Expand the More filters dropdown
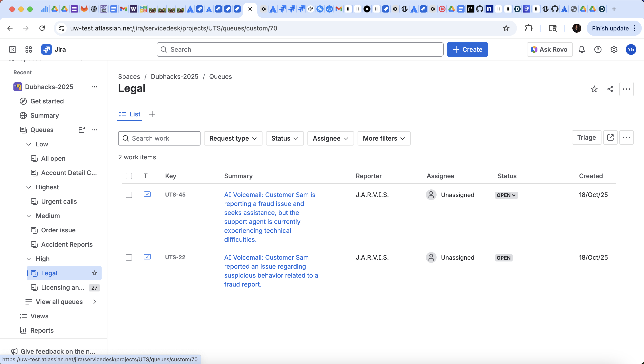The height and width of the screenshot is (364, 644). coord(384,138)
